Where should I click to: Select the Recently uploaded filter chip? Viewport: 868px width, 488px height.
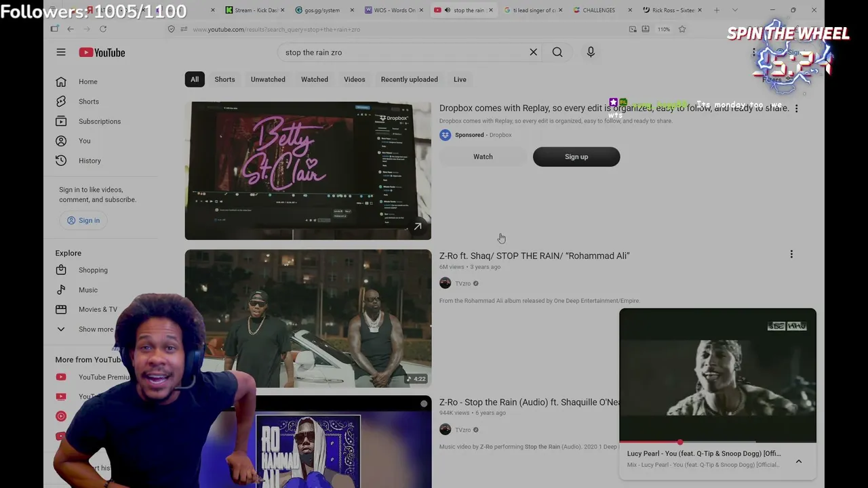[x=410, y=79]
